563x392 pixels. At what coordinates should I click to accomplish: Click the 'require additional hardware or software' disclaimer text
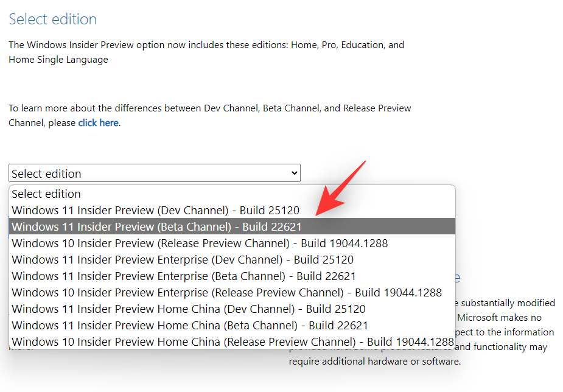374,362
